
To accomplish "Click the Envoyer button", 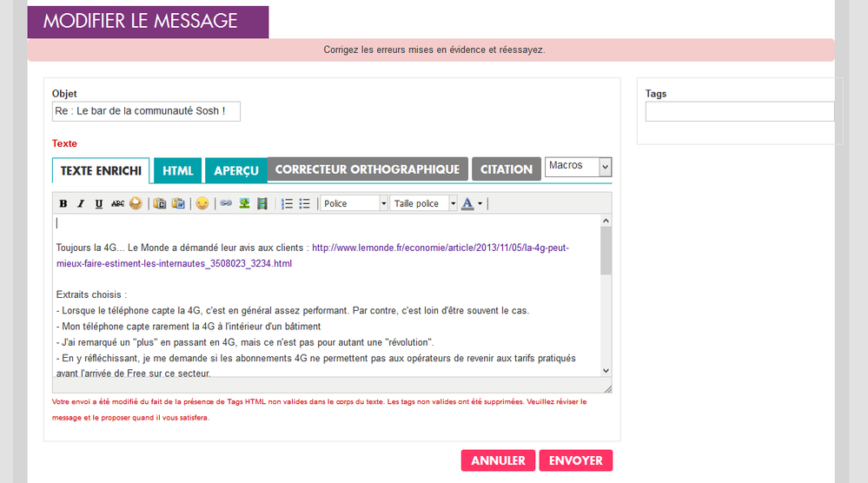I will (575, 460).
